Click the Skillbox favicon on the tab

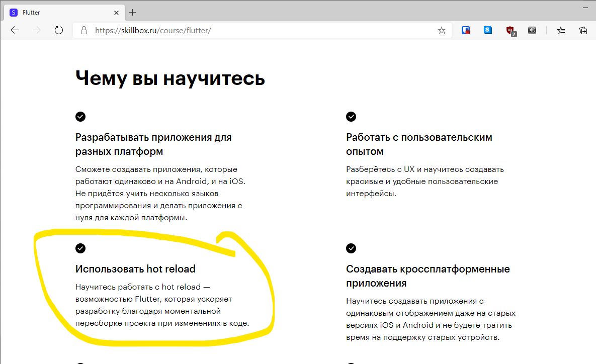coord(13,13)
